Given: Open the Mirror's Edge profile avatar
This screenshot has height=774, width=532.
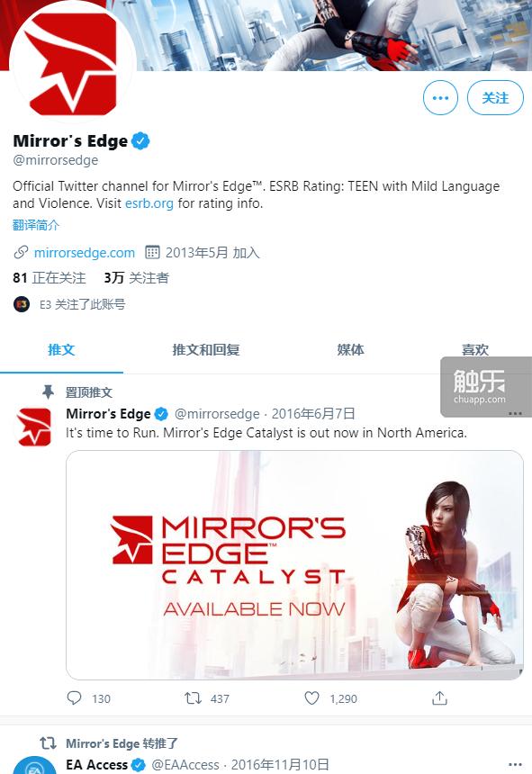Looking at the screenshot, I should (x=73, y=61).
